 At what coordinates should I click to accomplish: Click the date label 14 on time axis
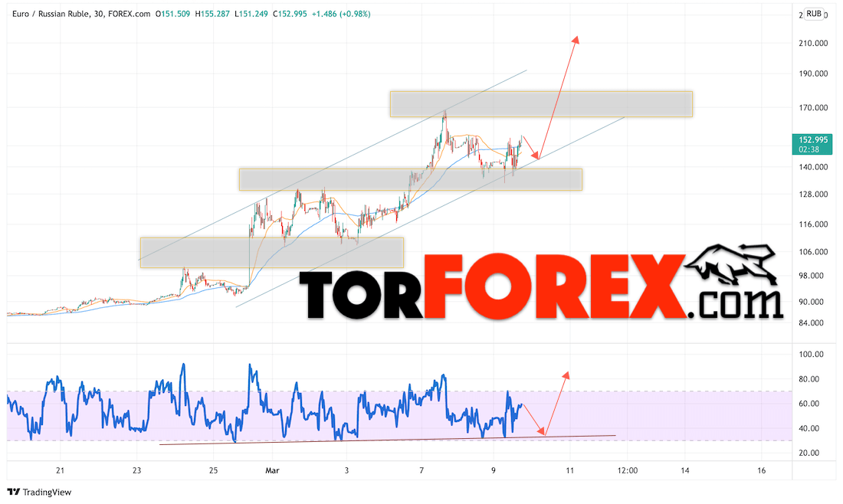point(685,470)
